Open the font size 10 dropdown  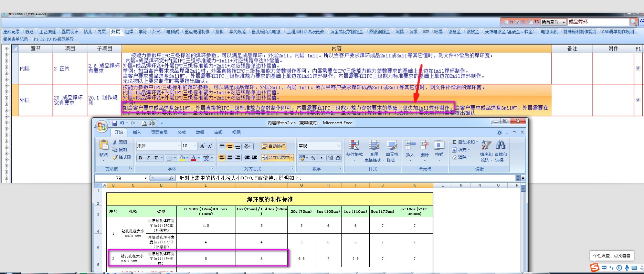(x=195, y=146)
